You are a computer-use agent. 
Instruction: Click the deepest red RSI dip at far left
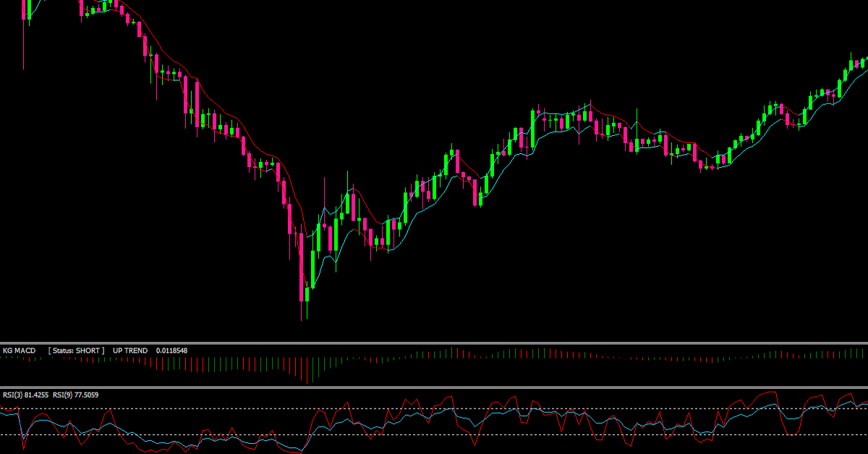[23, 445]
